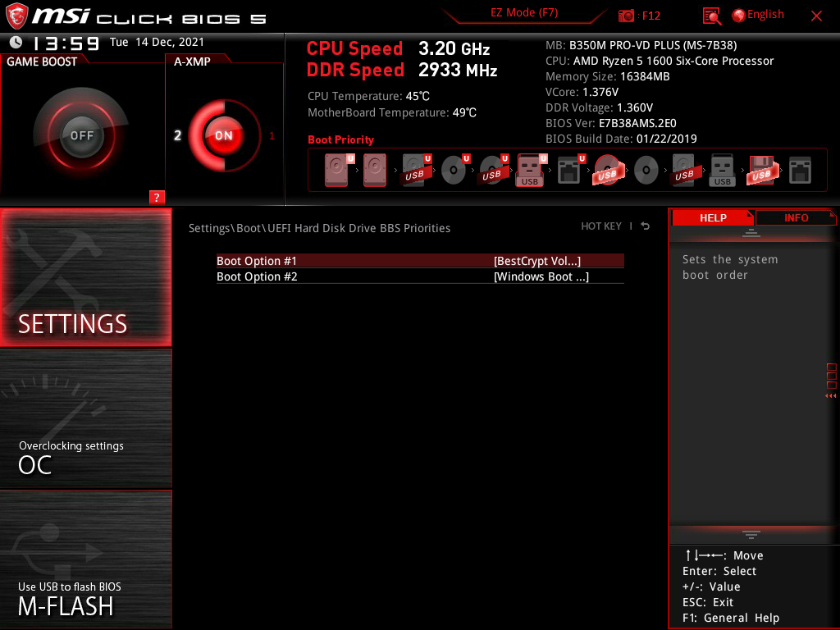Click the Memory Size 16384MB text
The width and height of the screenshot is (840, 630).
(608, 76)
